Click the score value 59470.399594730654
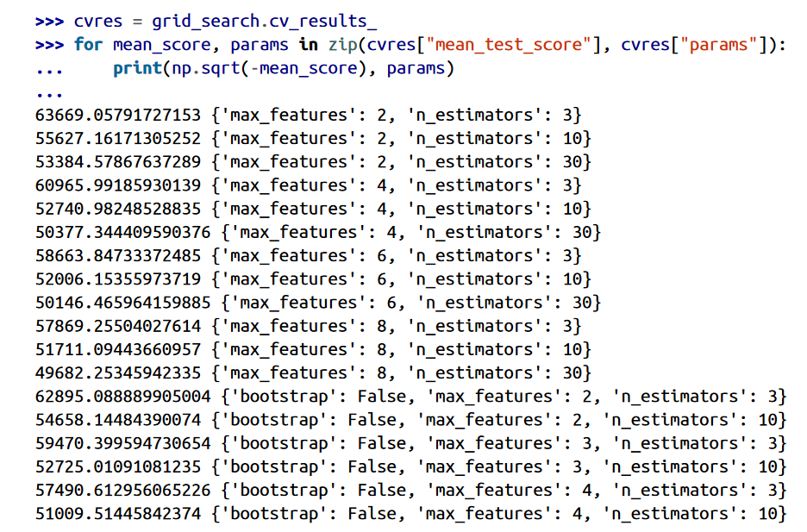 coord(122,443)
